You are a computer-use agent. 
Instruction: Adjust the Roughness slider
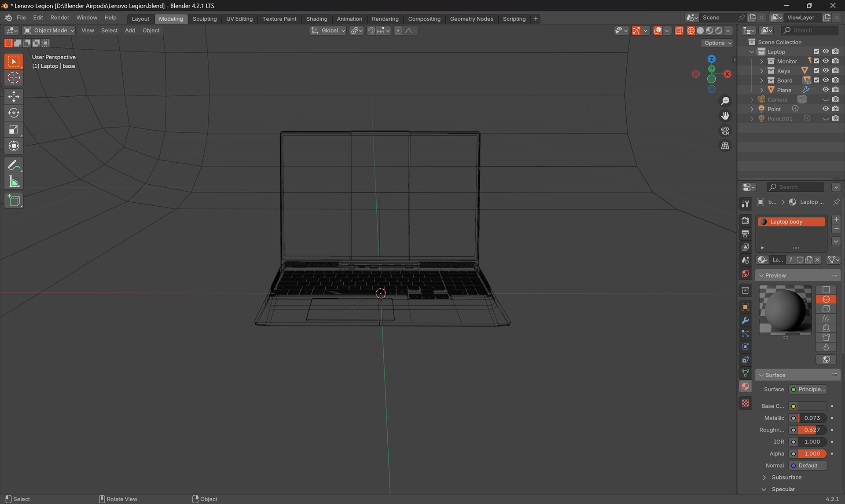click(812, 430)
